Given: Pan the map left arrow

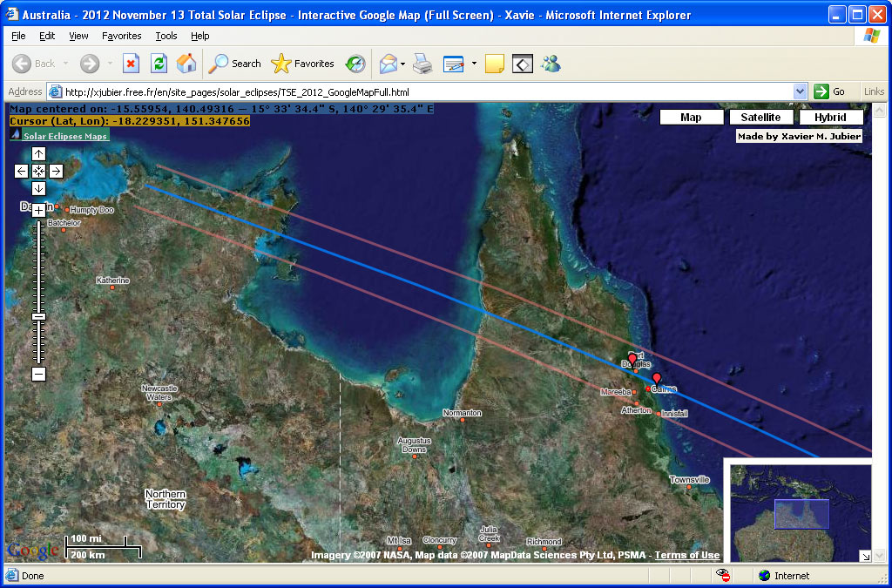Looking at the screenshot, I should pos(21,171).
